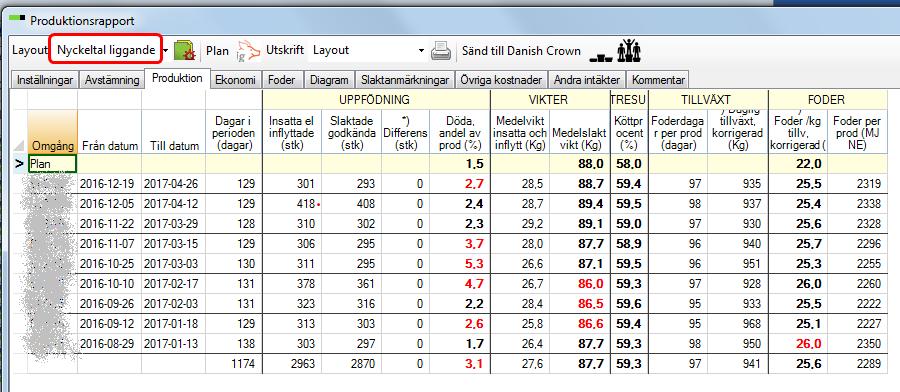This screenshot has width=900, height=392.
Task: Click the podium ranking icon
Action: 601,57
